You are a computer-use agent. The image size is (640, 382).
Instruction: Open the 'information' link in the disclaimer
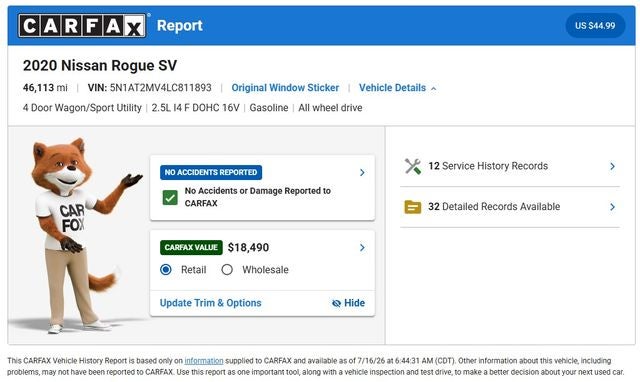click(204, 361)
